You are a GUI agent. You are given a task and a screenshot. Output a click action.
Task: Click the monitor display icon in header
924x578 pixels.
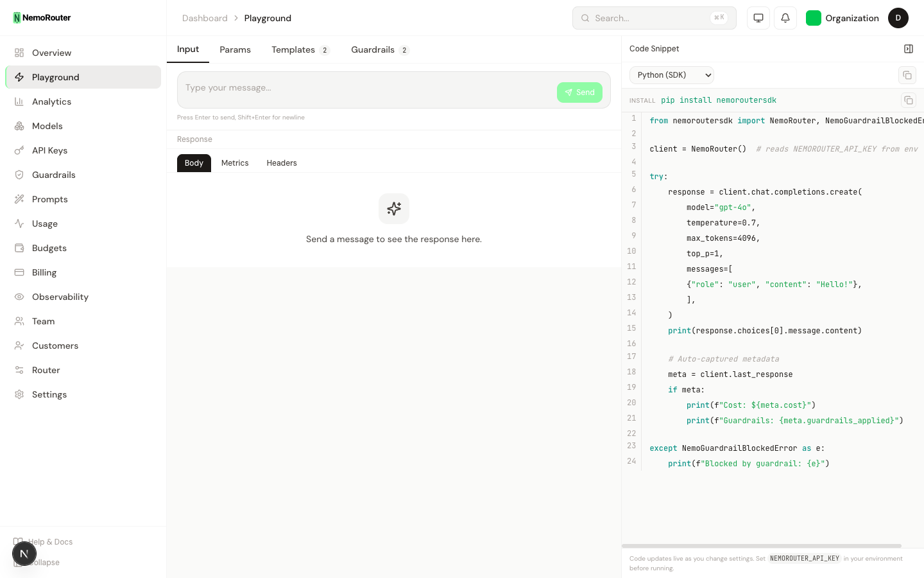pos(758,18)
